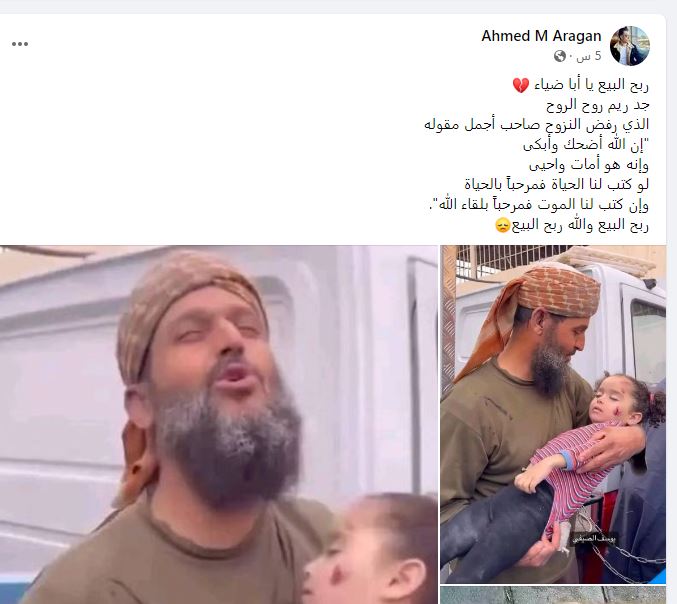Open Ahmed M Aragan's profile name link

541,36
